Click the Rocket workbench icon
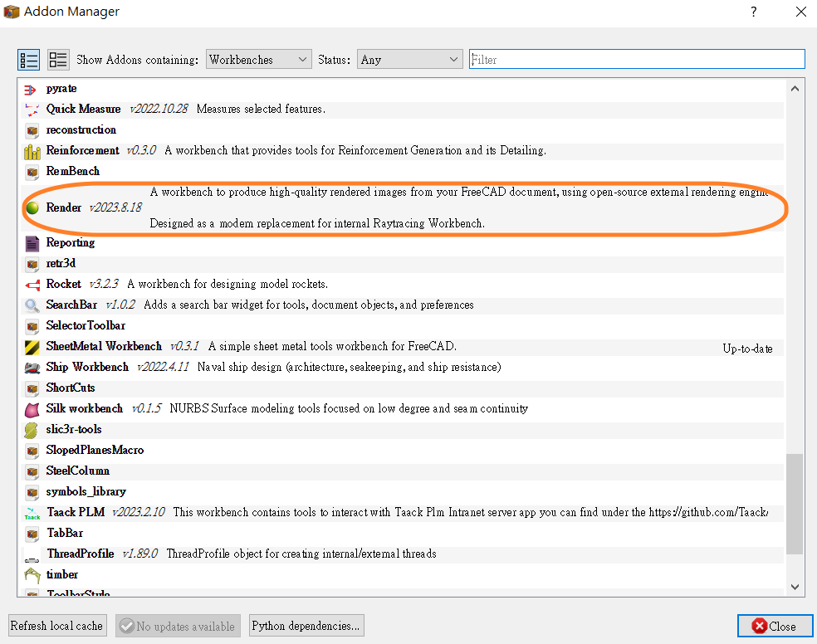817x644 pixels. (x=32, y=285)
